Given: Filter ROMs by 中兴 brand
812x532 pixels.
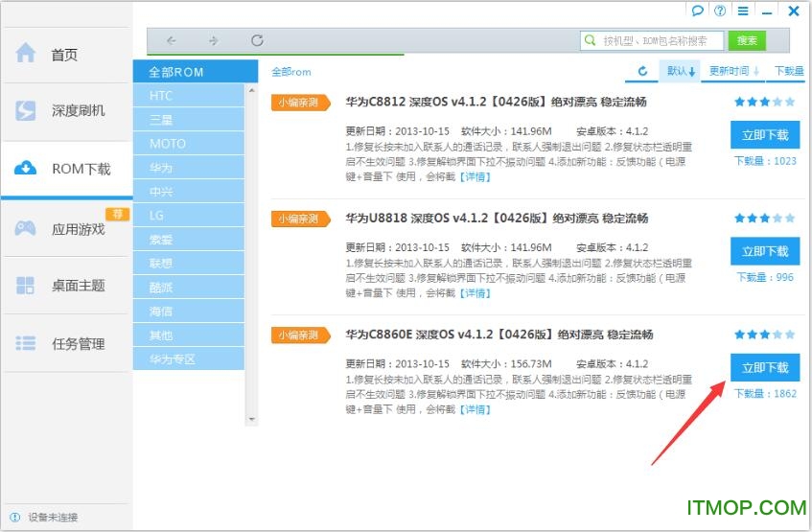Looking at the screenshot, I should coord(189,192).
